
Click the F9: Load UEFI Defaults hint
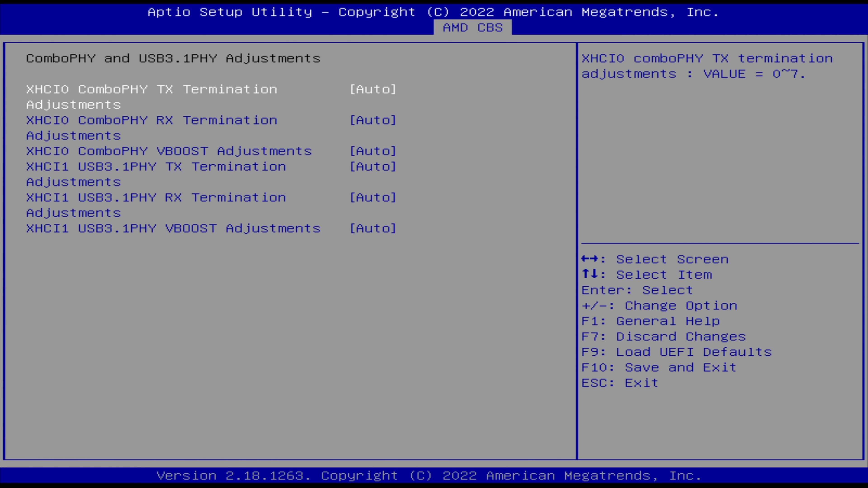pos(677,352)
